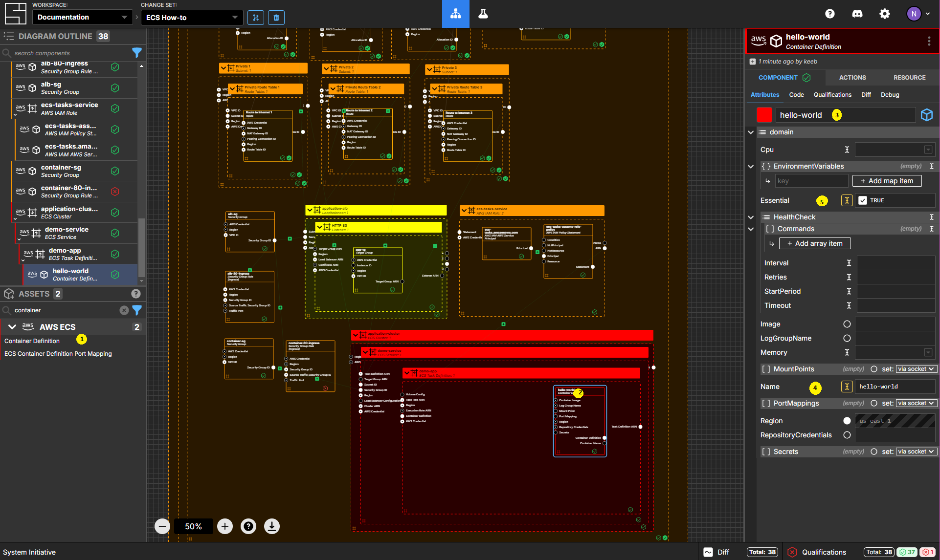
Task: Open the settings gear
Action: coord(885,14)
